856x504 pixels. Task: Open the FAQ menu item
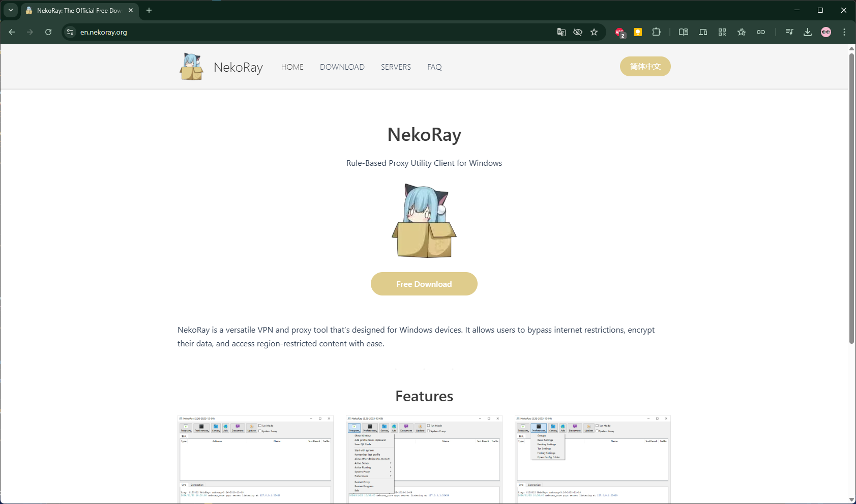coord(434,67)
